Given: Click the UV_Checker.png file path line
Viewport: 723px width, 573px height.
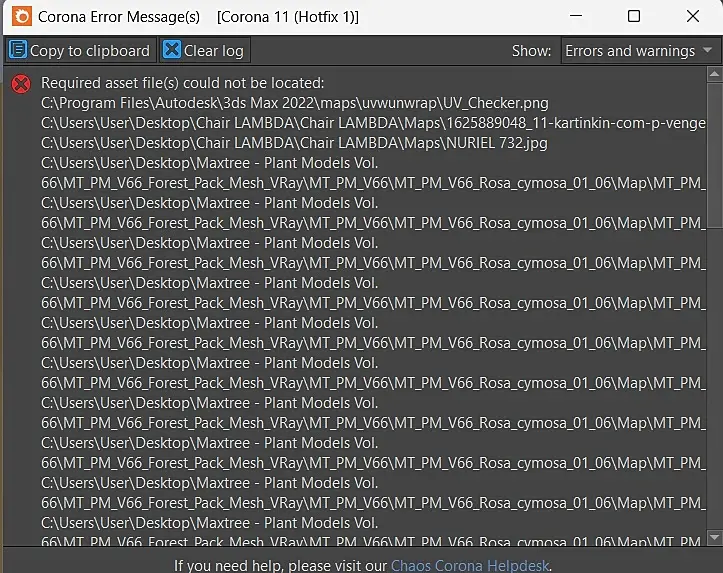Looking at the screenshot, I should pyautogui.click(x=295, y=103).
